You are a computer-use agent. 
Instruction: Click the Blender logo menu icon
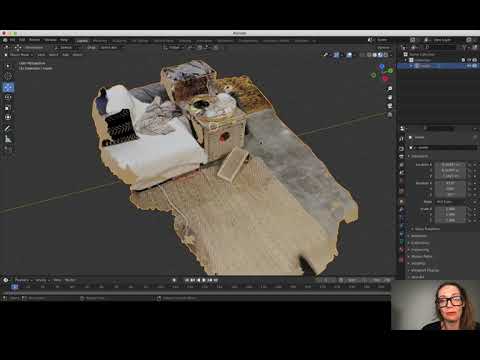tap(5, 40)
